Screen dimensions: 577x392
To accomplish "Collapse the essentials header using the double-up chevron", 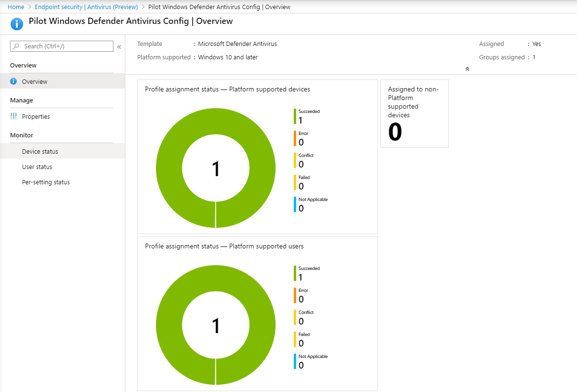I will (467, 69).
